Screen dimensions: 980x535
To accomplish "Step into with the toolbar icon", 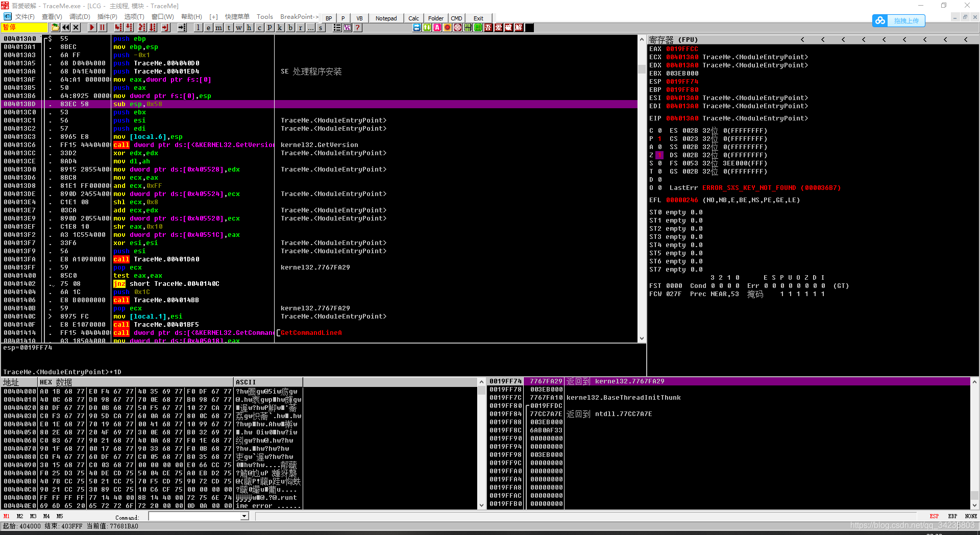I will coord(118,28).
